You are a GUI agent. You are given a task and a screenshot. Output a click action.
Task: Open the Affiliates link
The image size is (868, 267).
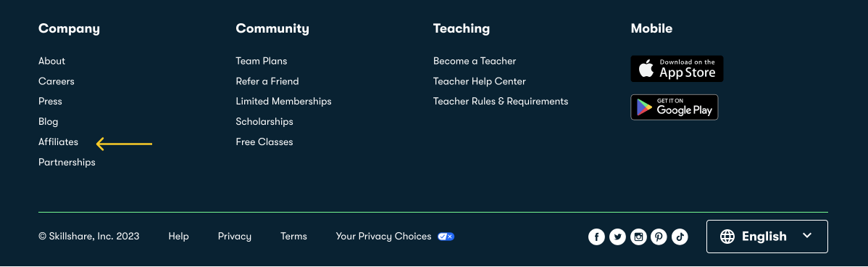pyautogui.click(x=58, y=141)
